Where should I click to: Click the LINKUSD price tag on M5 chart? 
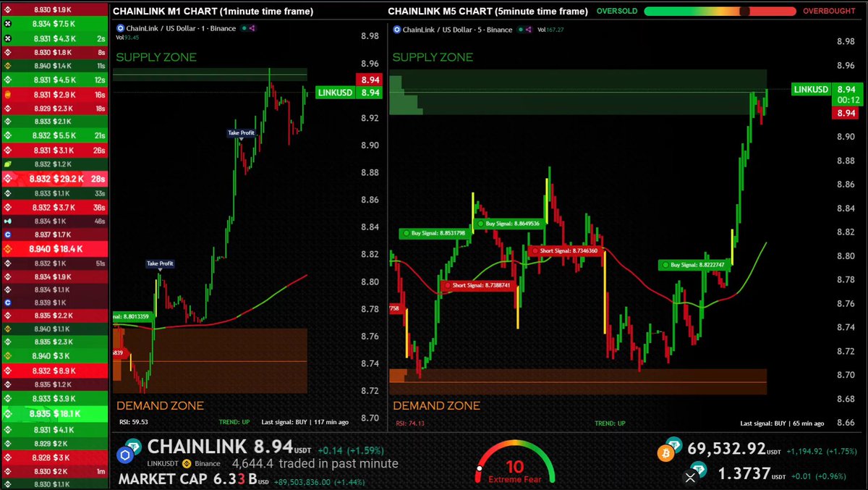point(811,90)
